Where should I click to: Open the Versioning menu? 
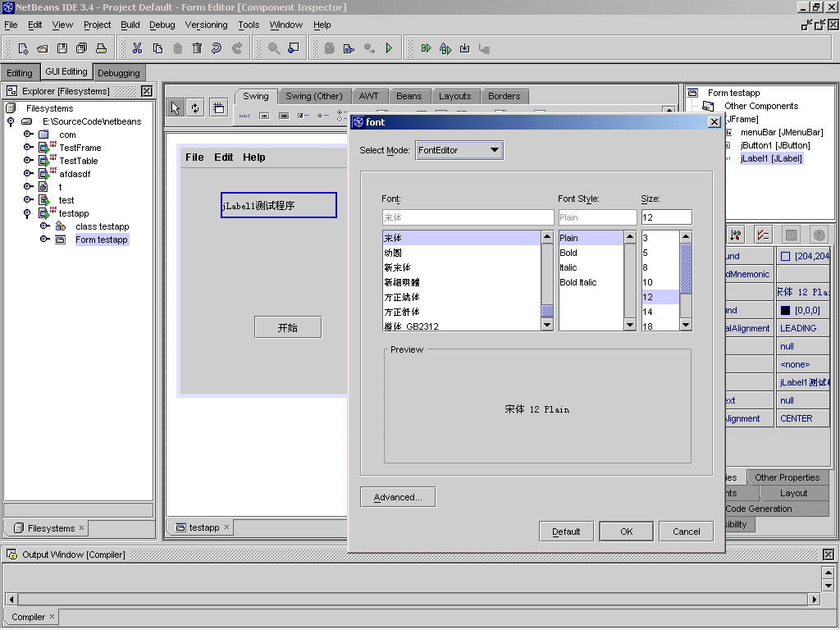tap(206, 25)
